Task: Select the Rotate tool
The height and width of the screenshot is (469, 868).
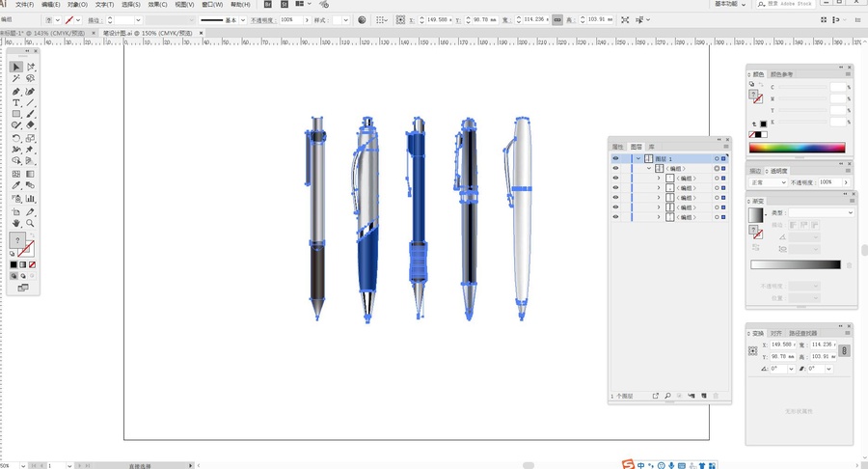Action: click(16, 138)
